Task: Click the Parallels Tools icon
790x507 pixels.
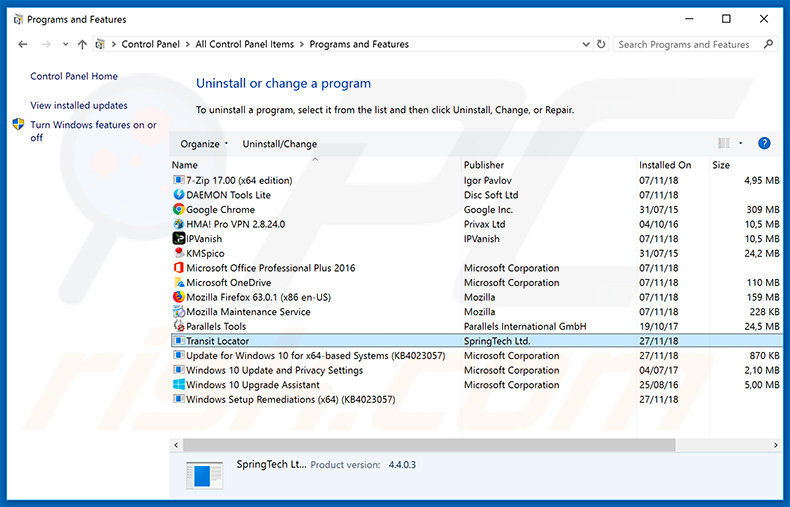Action: click(x=178, y=326)
